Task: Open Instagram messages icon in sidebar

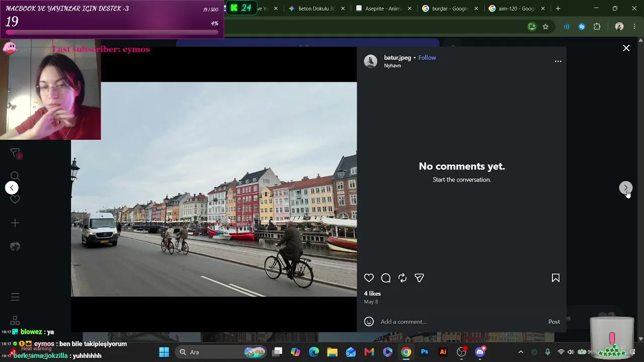Action: (x=15, y=153)
